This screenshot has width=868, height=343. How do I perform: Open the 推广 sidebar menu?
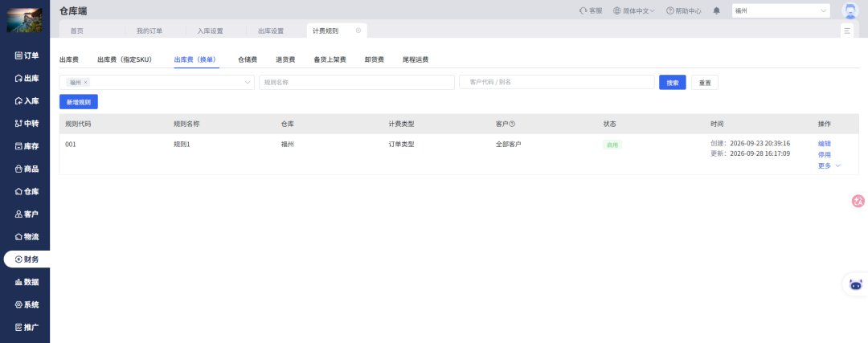click(x=27, y=328)
